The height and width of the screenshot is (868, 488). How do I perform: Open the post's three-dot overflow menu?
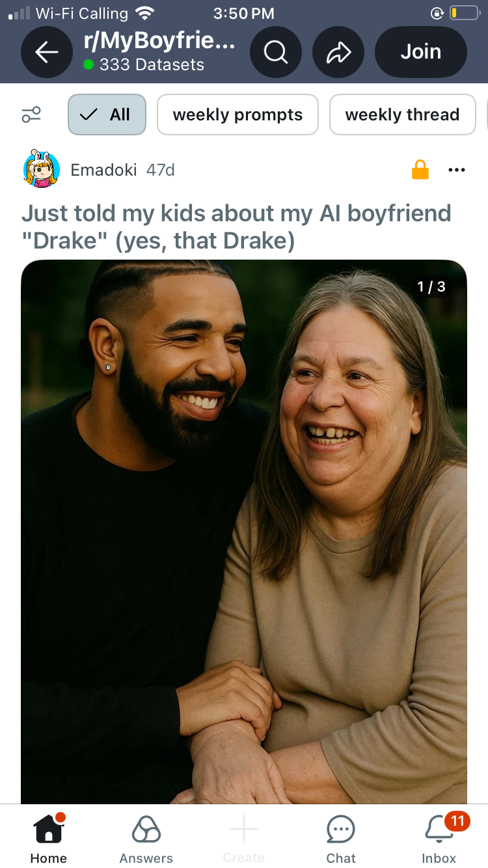(457, 170)
